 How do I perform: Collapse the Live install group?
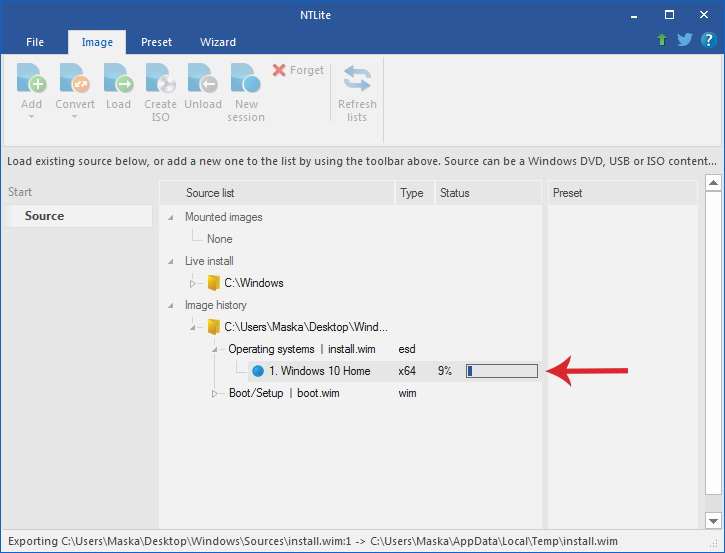pos(171,262)
